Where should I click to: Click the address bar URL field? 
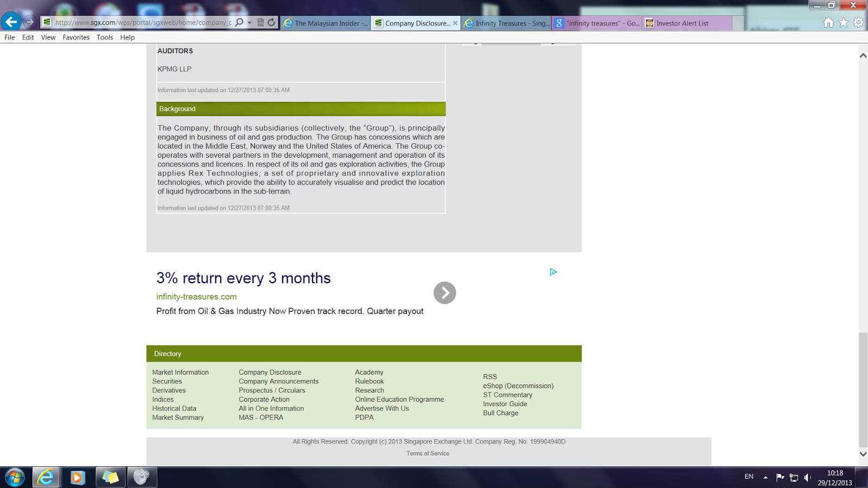click(x=143, y=23)
